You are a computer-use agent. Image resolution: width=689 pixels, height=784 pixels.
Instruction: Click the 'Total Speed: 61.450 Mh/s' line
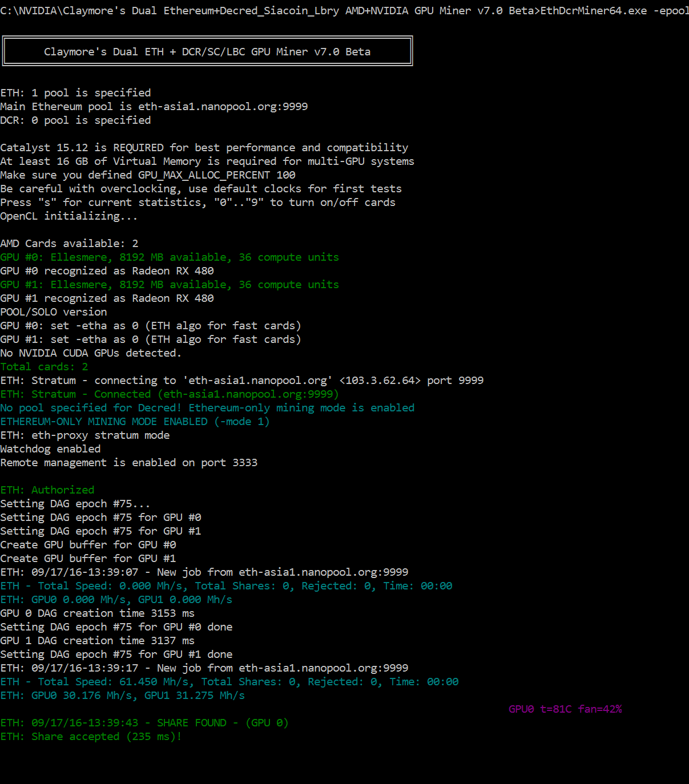coord(229,682)
